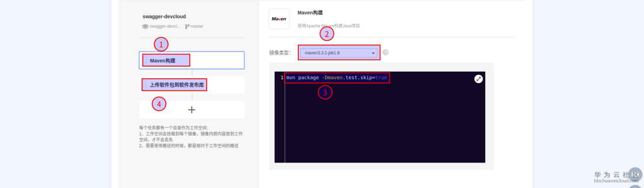Click the swagger-devcloud project title

pos(164,16)
